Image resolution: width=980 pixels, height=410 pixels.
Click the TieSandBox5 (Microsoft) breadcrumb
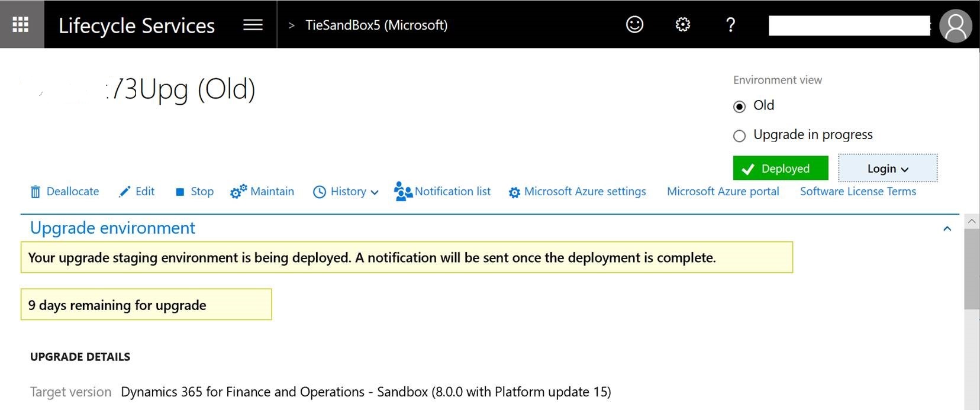coord(376,25)
